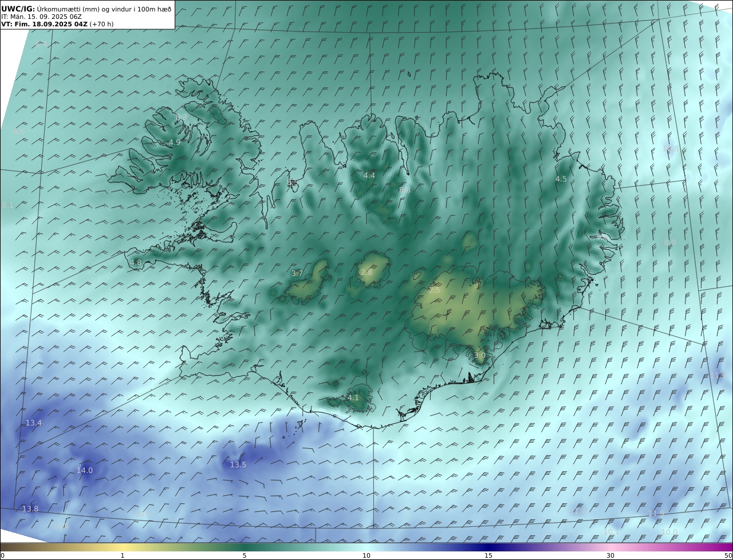Viewport: 733px width, 560px height.
Task: Click colorbar tick label 10
Action: pyautogui.click(x=366, y=555)
